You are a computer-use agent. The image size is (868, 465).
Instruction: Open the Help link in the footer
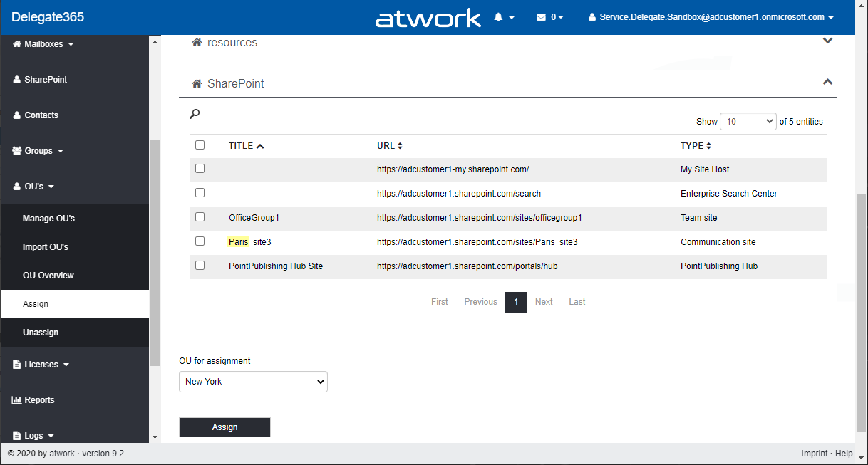(x=844, y=454)
